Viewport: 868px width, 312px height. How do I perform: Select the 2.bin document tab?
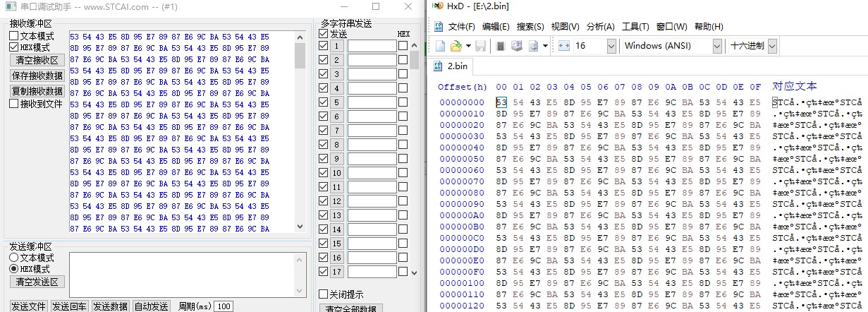coord(453,67)
